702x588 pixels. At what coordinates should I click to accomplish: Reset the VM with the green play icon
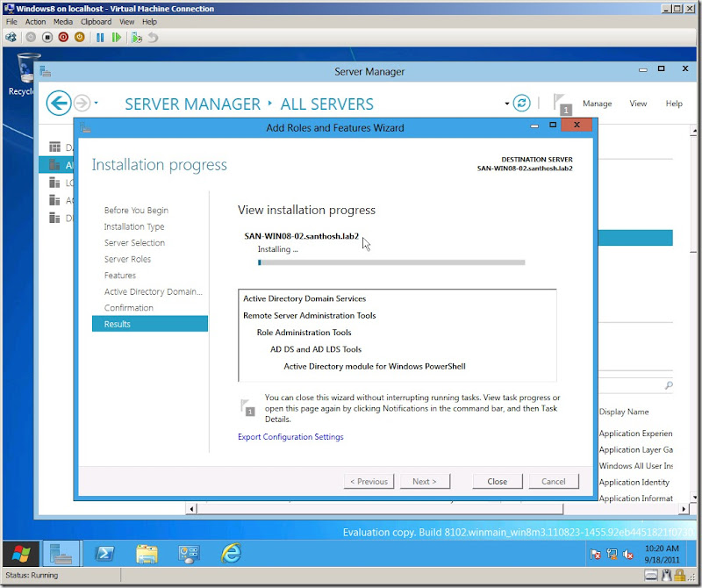117,37
